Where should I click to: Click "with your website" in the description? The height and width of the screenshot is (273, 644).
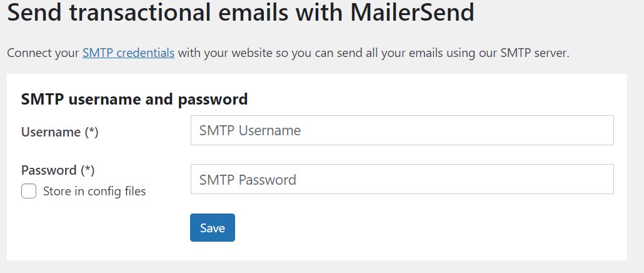(x=218, y=53)
